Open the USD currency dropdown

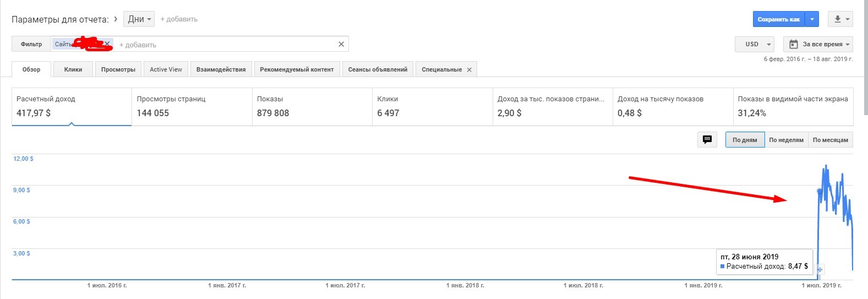pos(755,44)
